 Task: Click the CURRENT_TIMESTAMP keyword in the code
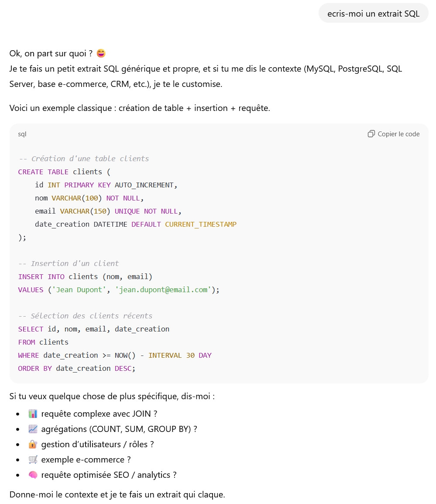[x=200, y=224]
